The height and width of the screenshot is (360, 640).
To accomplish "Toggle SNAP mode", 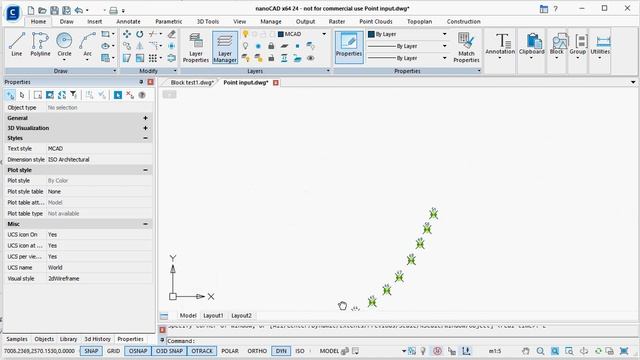I will click(91, 351).
